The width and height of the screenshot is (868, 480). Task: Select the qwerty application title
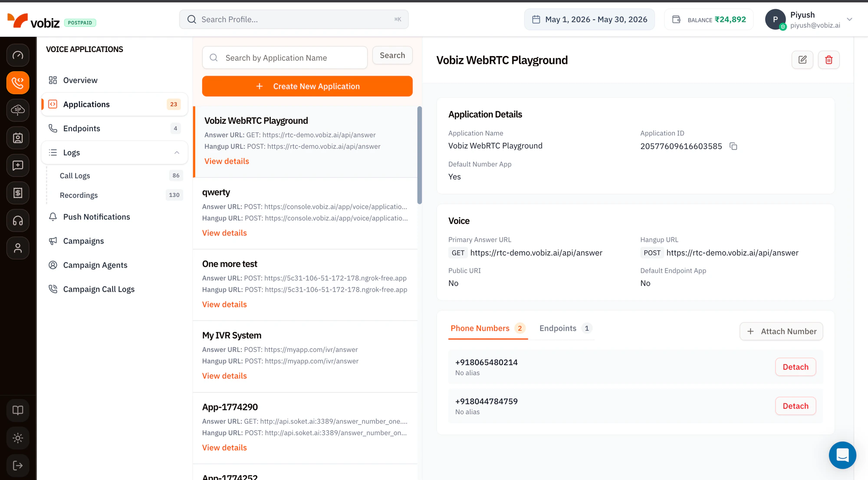(x=216, y=192)
